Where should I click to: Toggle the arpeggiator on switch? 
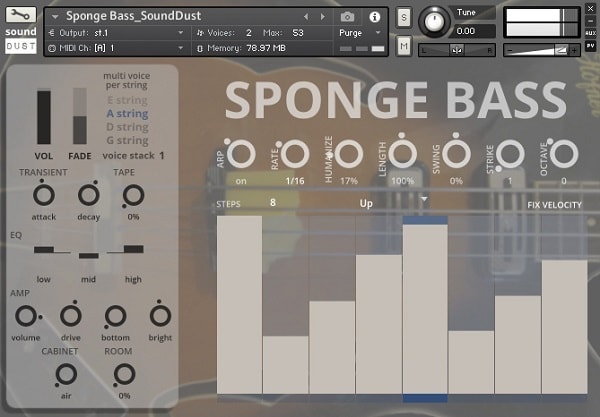tap(241, 181)
